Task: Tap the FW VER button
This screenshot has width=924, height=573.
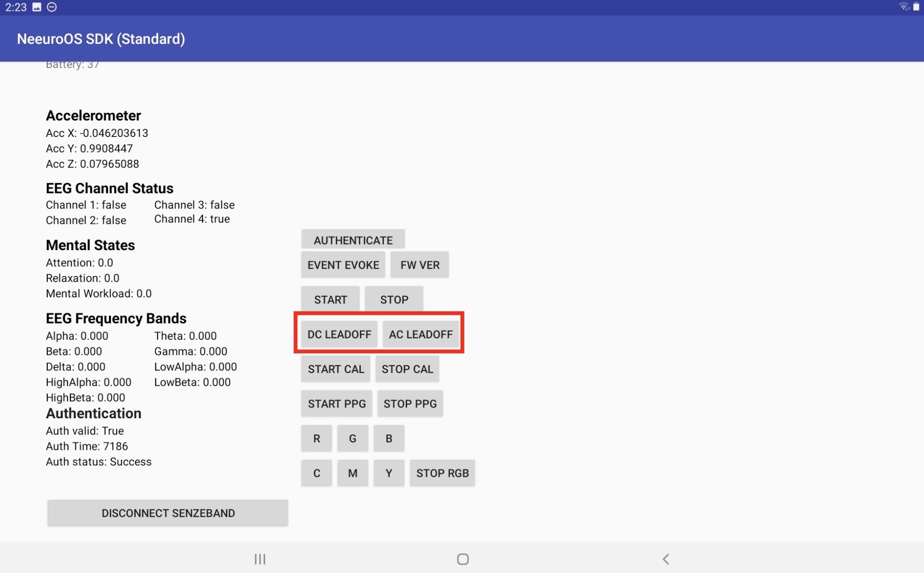Action: coord(420,265)
